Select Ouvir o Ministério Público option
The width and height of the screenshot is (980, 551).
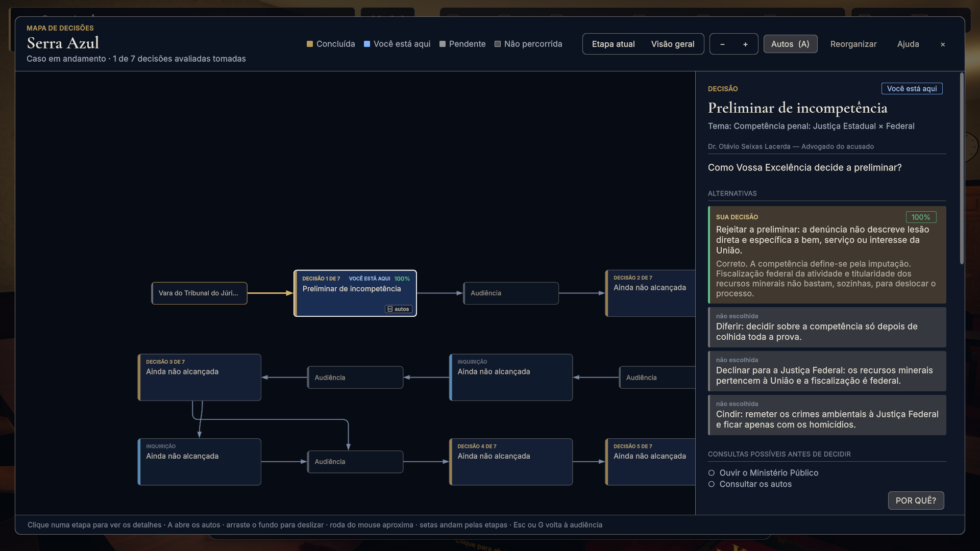(763, 473)
